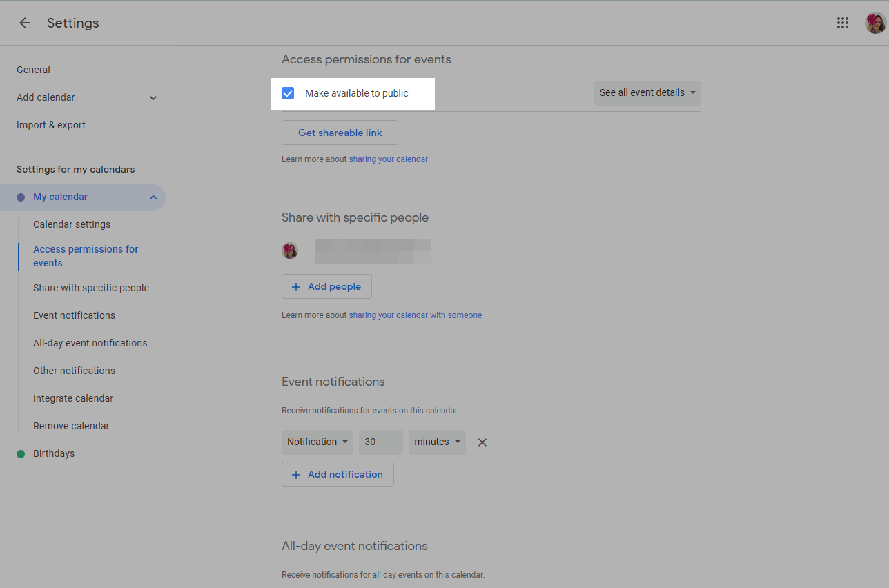Collapse the My calendar section
Screen dimensions: 889x588
point(153,197)
